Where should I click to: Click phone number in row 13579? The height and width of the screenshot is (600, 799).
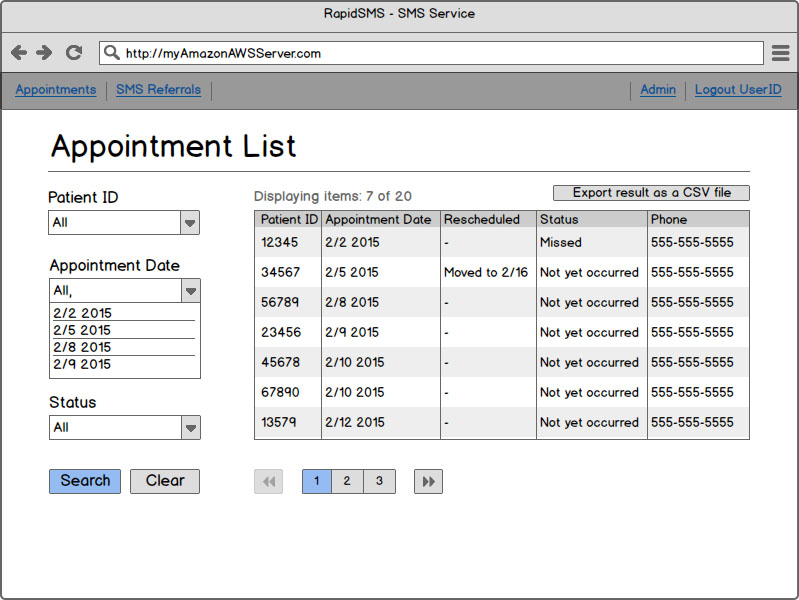pos(692,423)
